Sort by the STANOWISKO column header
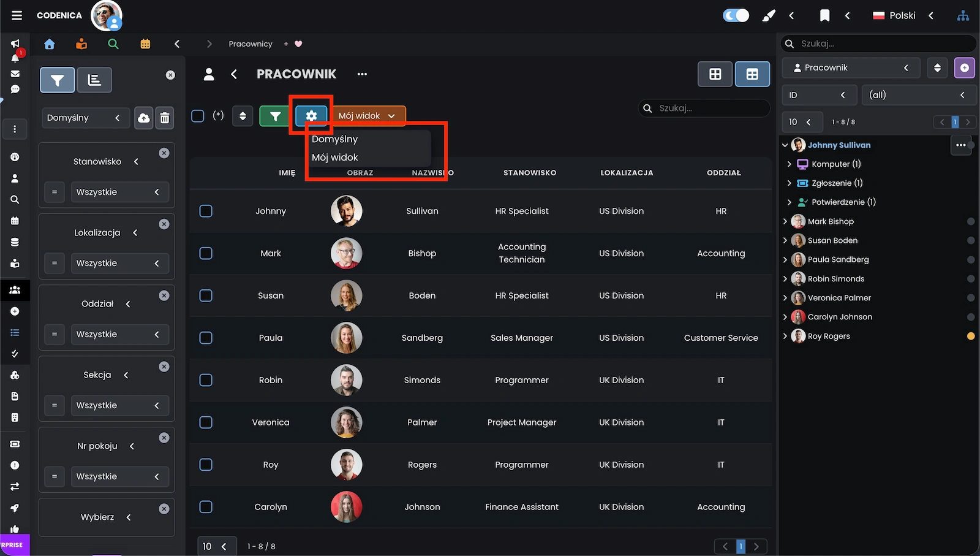Image resolution: width=980 pixels, height=556 pixels. 530,173
